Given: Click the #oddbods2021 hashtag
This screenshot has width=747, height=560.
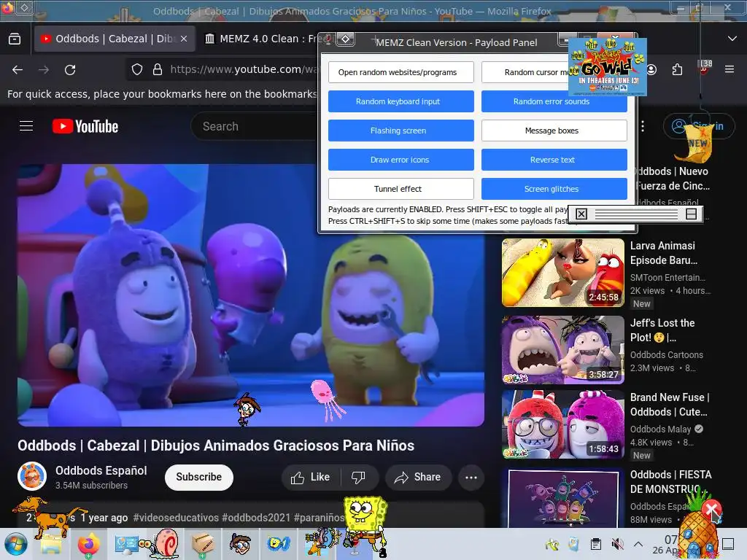Looking at the screenshot, I should (255, 518).
